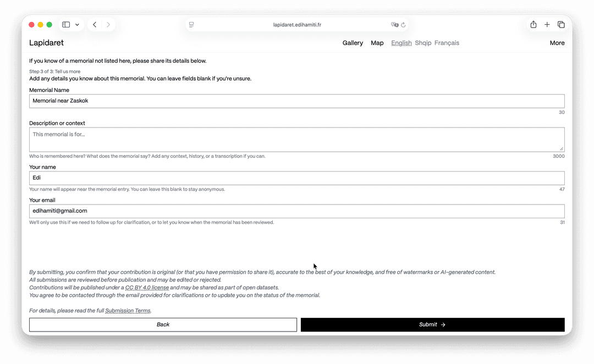Submit the memorial form
The image size is (594, 364).
point(432,324)
